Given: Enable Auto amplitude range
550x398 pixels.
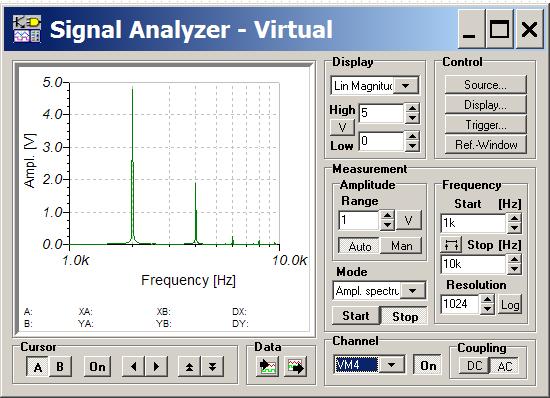Looking at the screenshot, I should pyautogui.click(x=360, y=246).
